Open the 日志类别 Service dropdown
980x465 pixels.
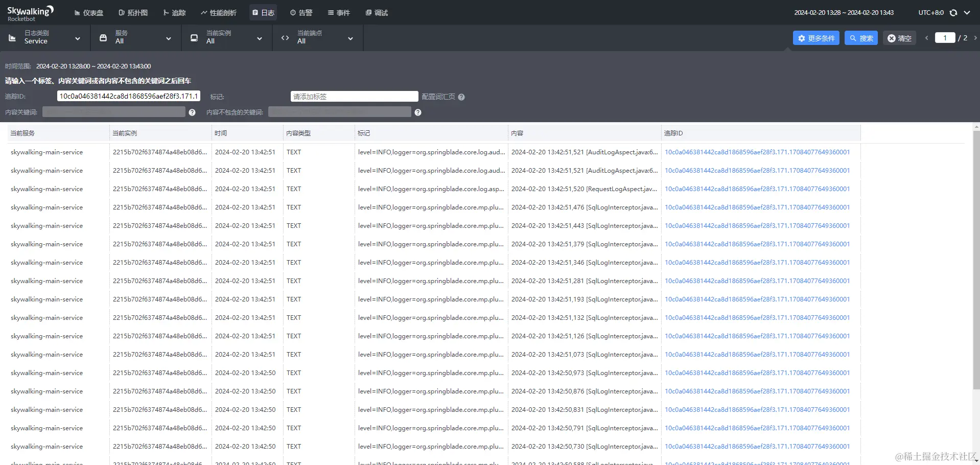(45, 38)
